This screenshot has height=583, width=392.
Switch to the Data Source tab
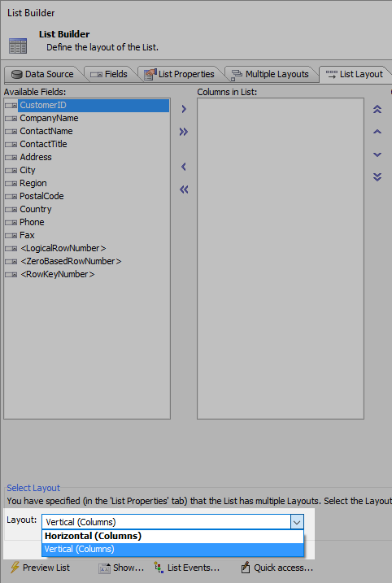(43, 74)
